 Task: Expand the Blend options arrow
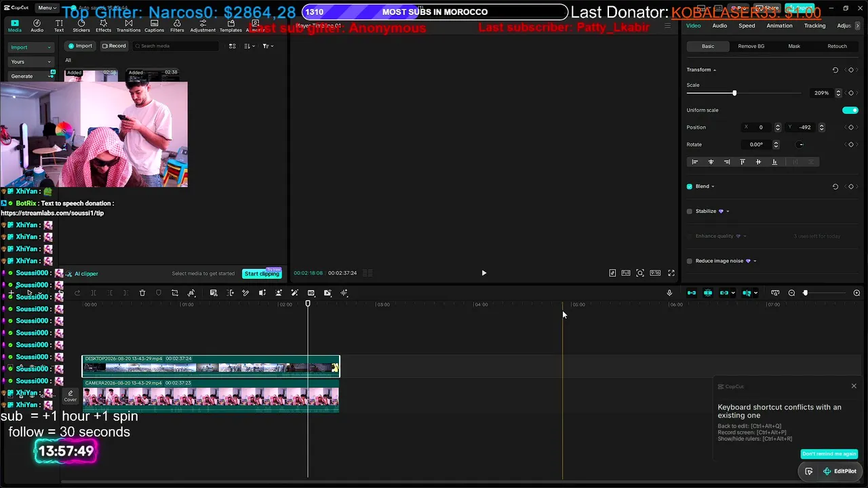coord(713,186)
